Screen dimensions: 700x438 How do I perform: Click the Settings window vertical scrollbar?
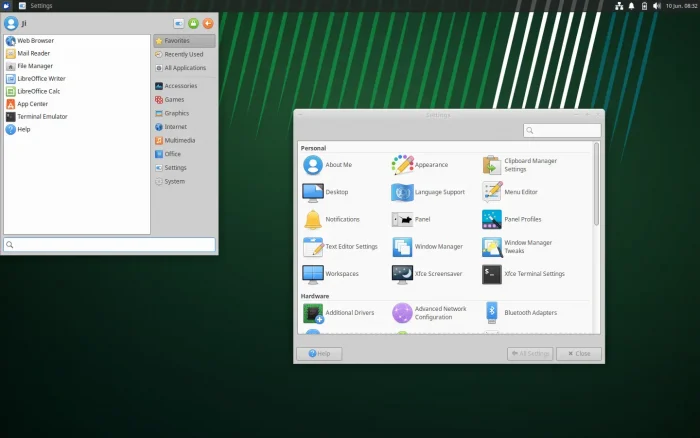[597, 185]
